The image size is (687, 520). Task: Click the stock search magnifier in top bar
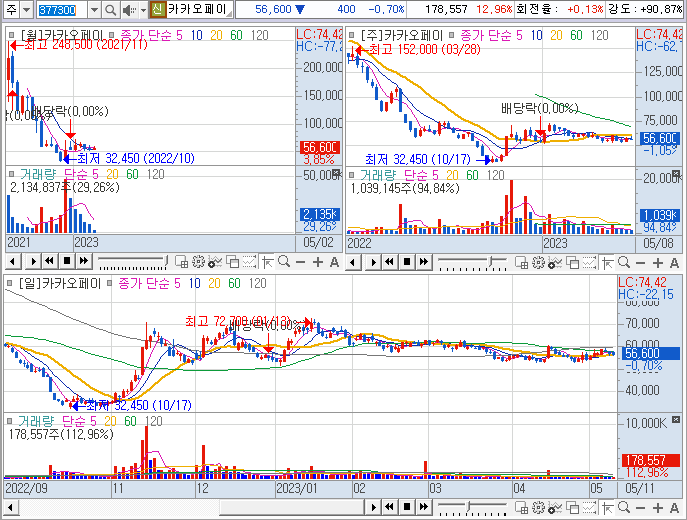[x=110, y=10]
